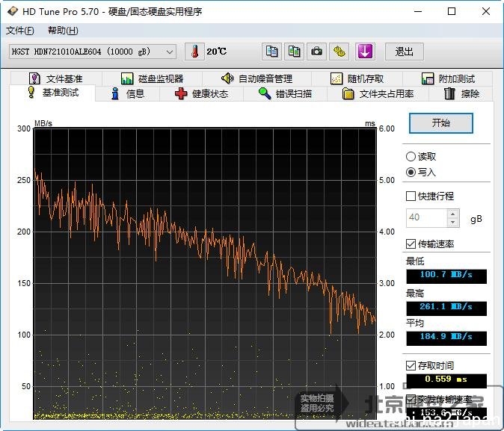The image size is (504, 431).
Task: Open the 文件夹占用率 tab
Action: [378, 94]
